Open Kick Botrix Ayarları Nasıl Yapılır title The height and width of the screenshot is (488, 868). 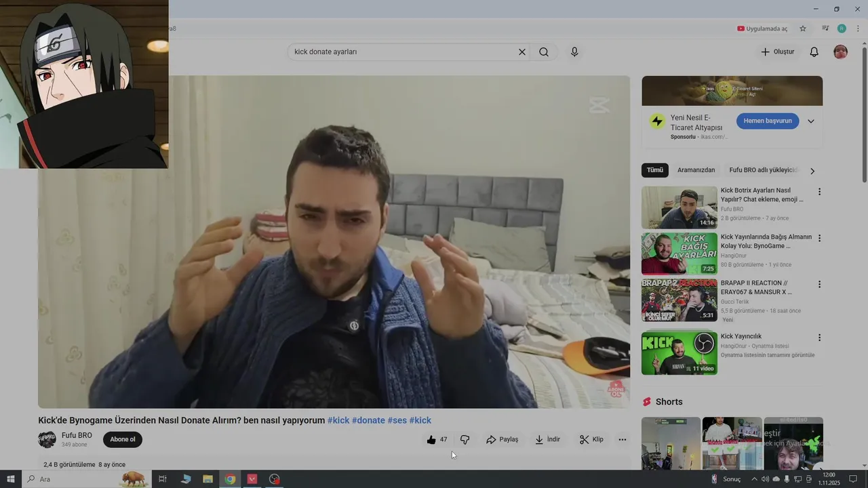point(762,195)
